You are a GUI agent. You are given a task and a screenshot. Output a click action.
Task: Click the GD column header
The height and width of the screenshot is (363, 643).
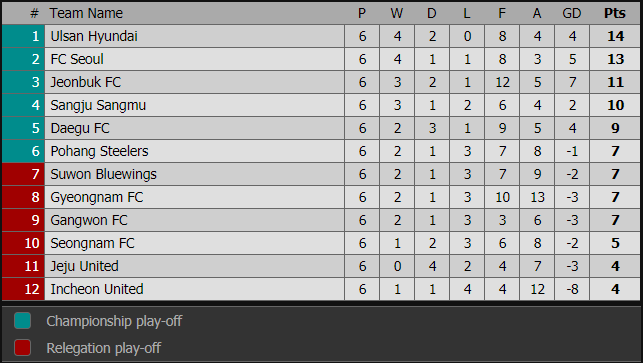point(572,13)
